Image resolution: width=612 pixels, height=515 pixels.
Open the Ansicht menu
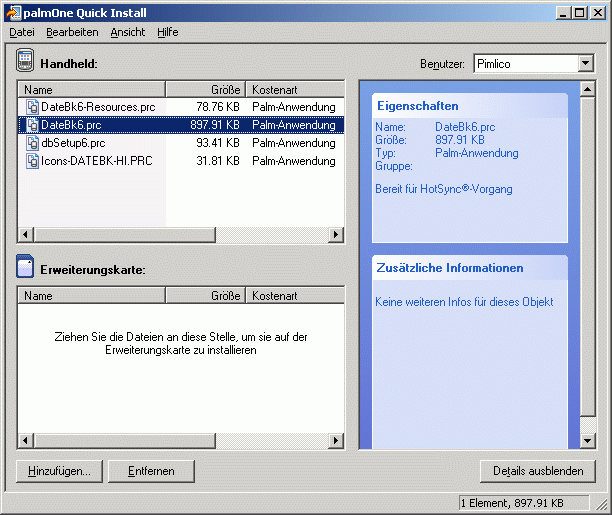click(x=128, y=32)
